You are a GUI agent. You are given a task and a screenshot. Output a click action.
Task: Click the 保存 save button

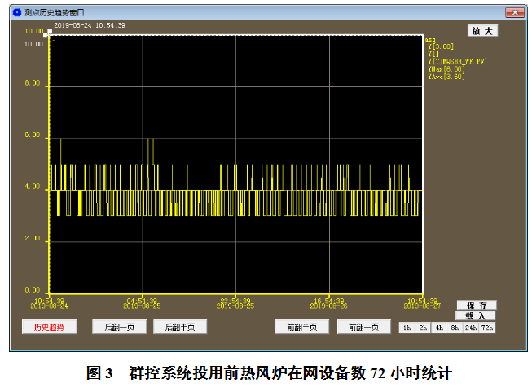pos(476,306)
